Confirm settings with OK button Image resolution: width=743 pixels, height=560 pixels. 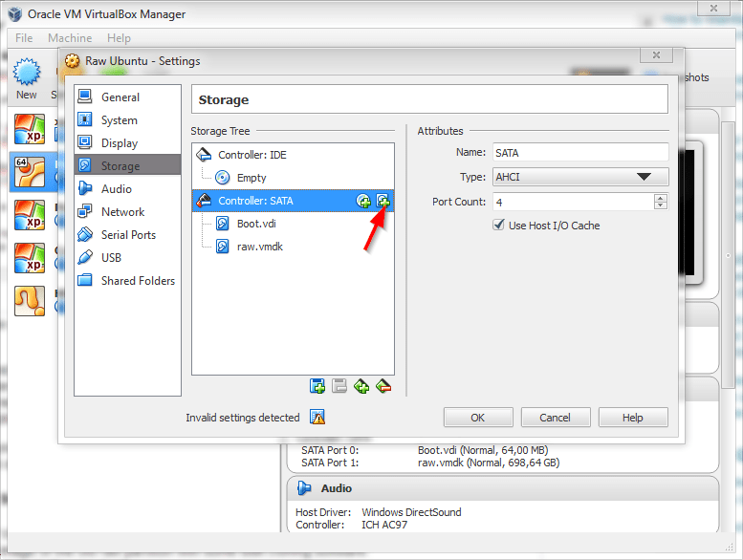click(x=478, y=417)
